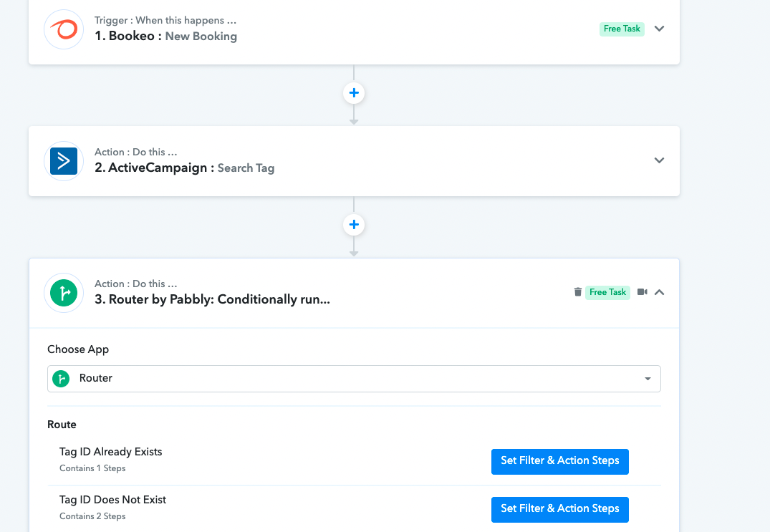The width and height of the screenshot is (770, 532).
Task: Open the Choose App Router dropdown
Action: coord(354,378)
